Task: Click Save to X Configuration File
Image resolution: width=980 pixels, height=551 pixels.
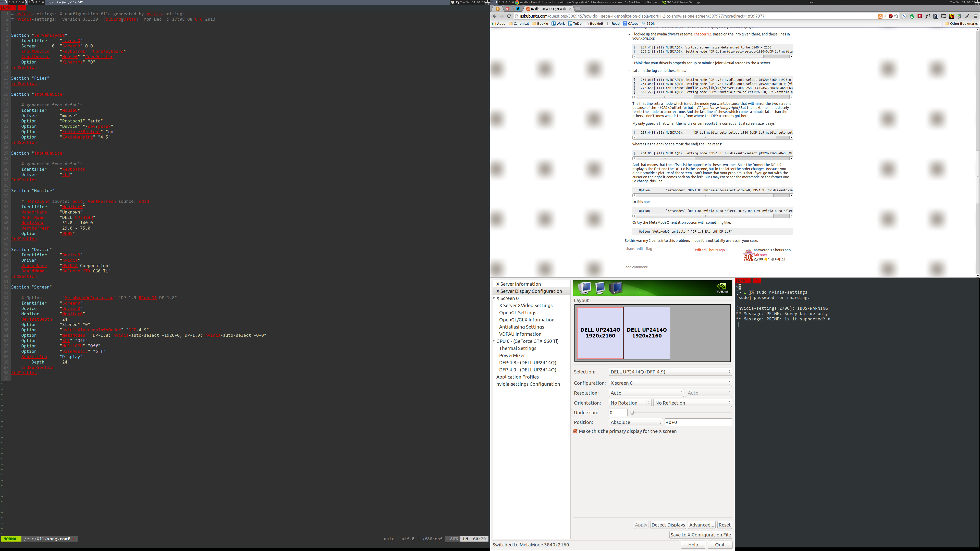Action: tap(701, 535)
